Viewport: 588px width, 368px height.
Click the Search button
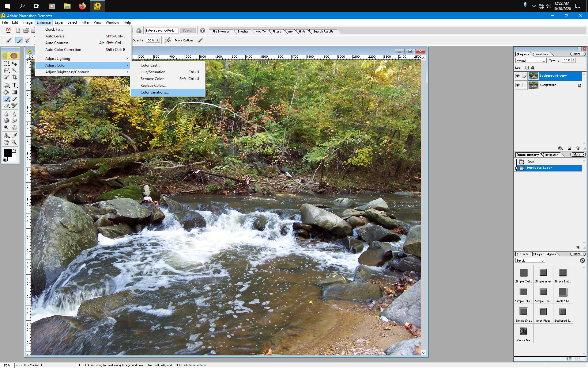point(188,31)
